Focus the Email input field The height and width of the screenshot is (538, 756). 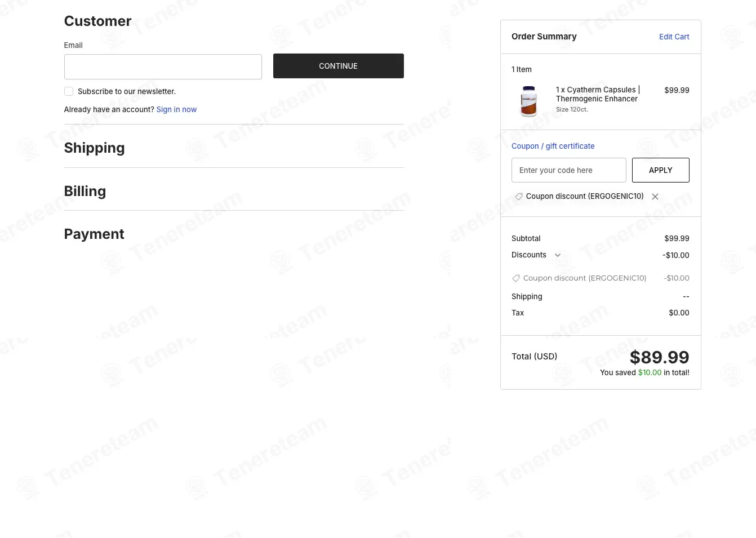pyautogui.click(x=163, y=66)
